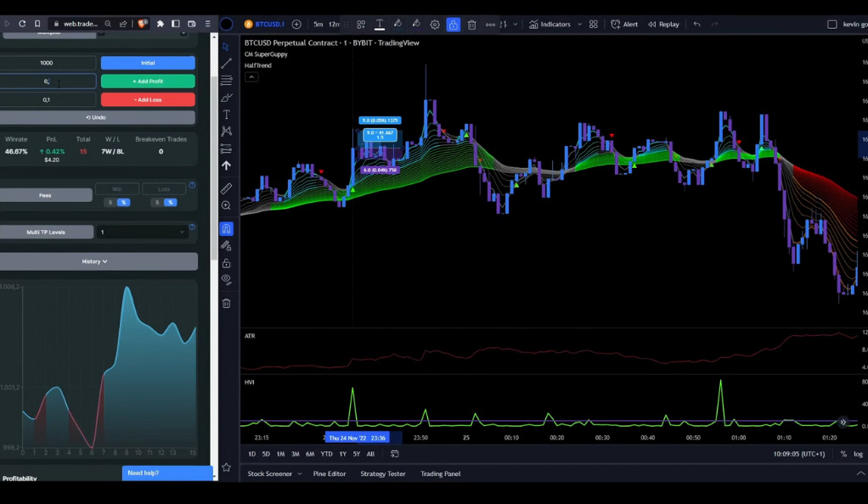
Task: Click the Fees button
Action: click(45, 195)
